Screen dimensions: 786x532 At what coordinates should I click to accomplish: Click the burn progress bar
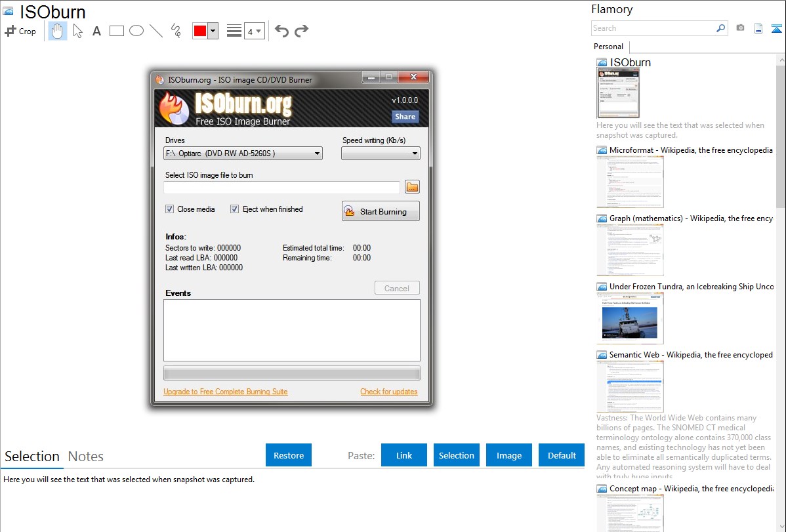(292, 373)
